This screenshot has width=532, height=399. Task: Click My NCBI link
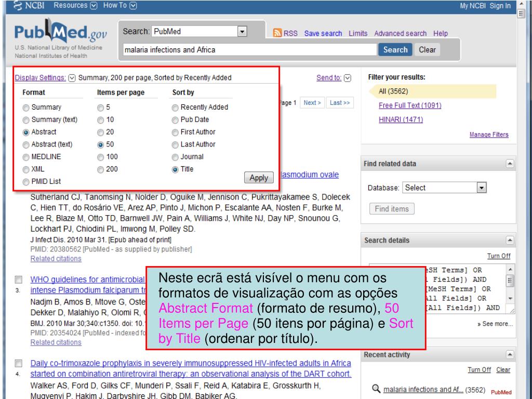pos(473,6)
